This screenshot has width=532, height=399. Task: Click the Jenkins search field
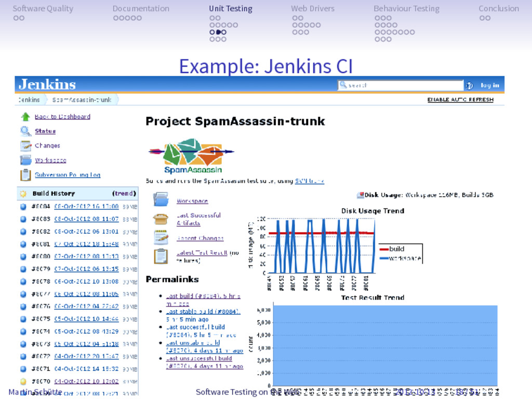pos(401,86)
